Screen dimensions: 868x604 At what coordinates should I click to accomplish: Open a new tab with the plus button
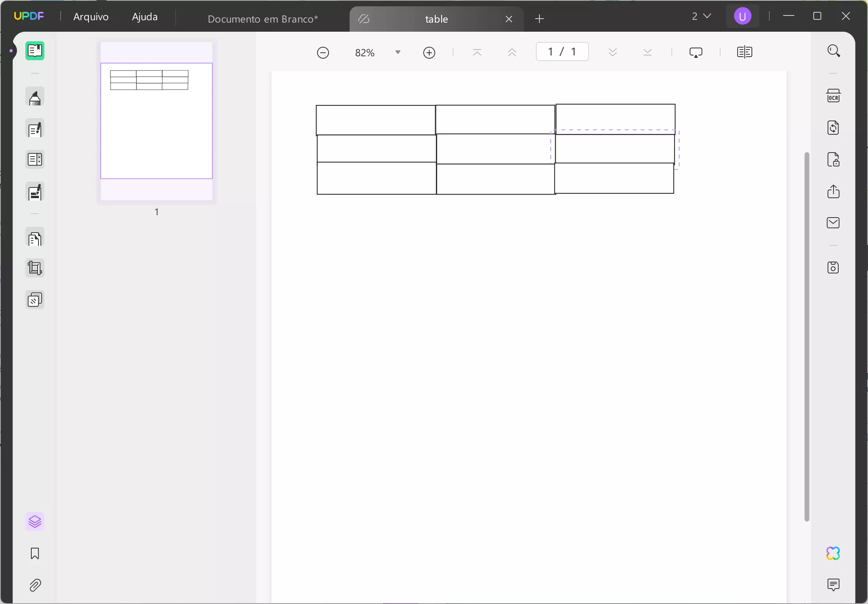539,19
